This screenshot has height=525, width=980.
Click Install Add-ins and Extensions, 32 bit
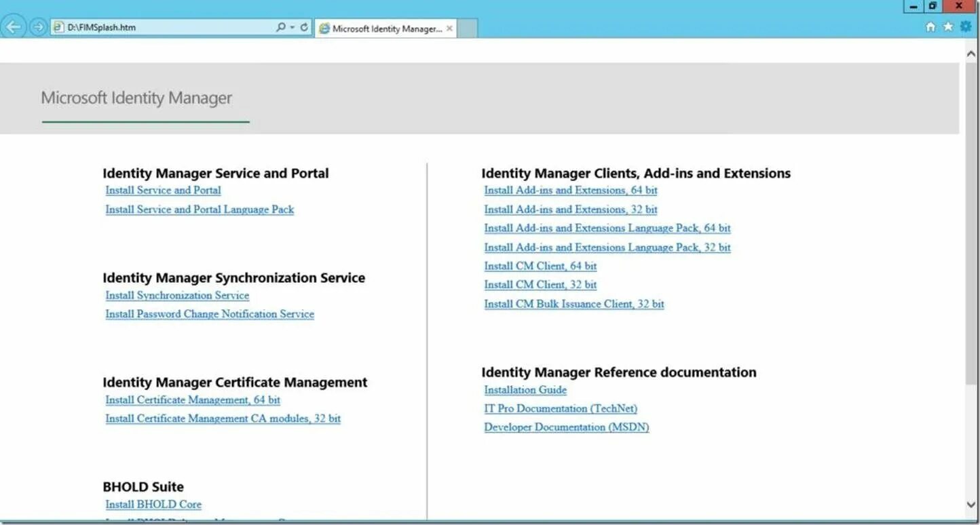coord(571,210)
